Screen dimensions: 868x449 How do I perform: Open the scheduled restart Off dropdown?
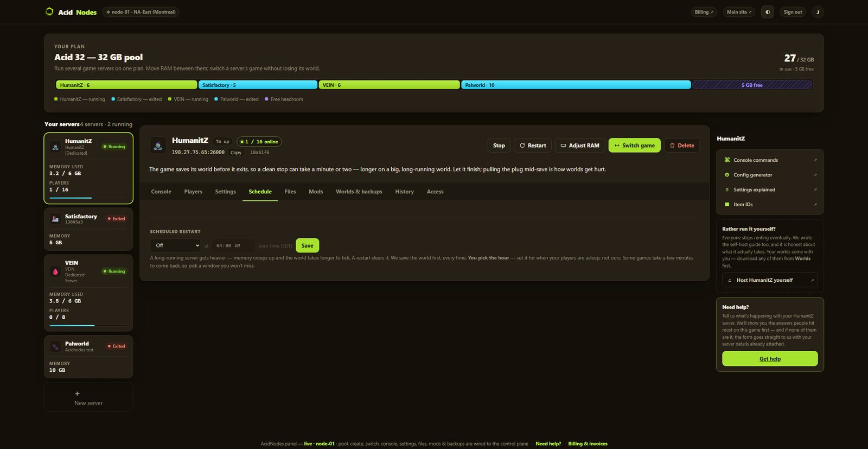[x=175, y=245]
